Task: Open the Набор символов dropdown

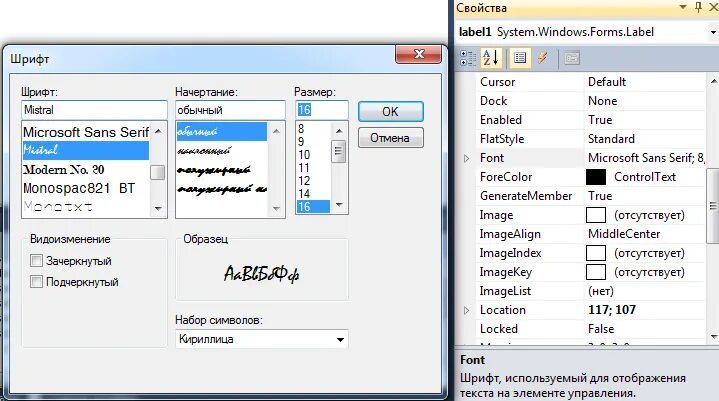Action: click(x=340, y=340)
